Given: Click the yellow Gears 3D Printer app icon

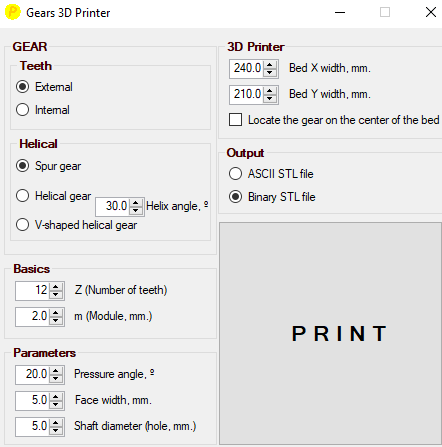Looking at the screenshot, I should pyautogui.click(x=13, y=12).
